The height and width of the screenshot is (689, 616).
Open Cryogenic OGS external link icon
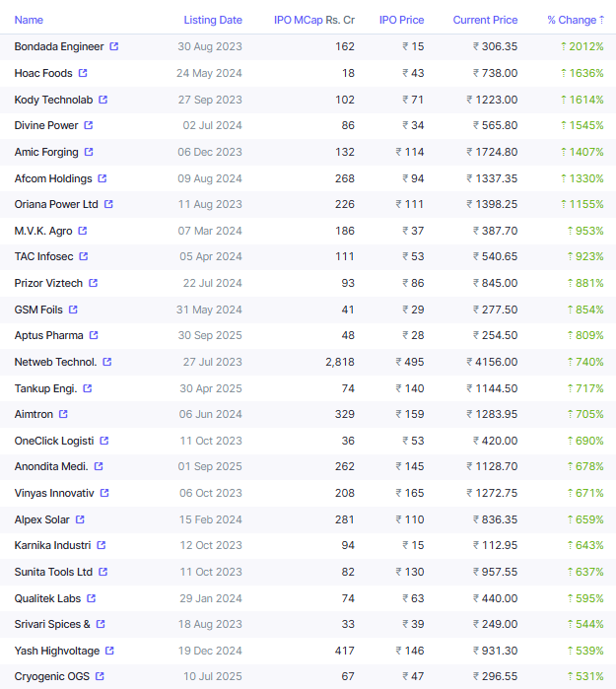pos(100,676)
